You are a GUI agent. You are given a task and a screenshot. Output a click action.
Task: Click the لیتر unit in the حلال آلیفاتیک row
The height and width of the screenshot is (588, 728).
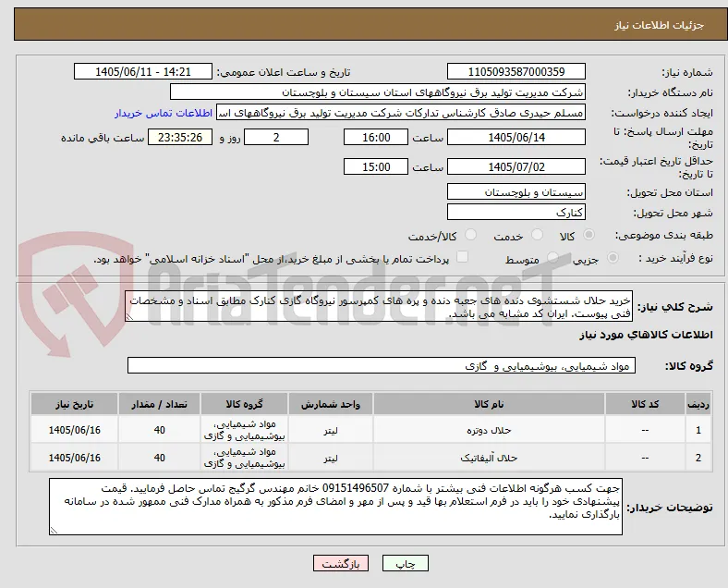click(x=331, y=458)
